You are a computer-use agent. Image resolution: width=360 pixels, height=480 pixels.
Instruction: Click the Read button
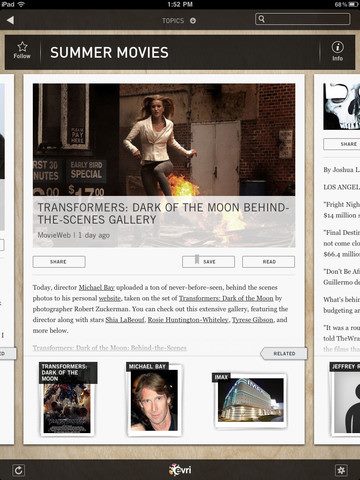click(x=269, y=262)
